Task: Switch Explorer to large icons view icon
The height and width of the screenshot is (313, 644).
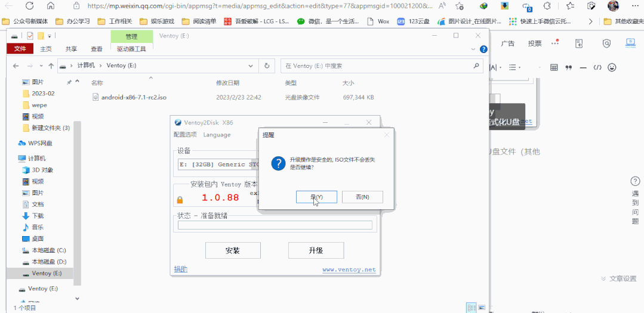Action: click(x=481, y=307)
